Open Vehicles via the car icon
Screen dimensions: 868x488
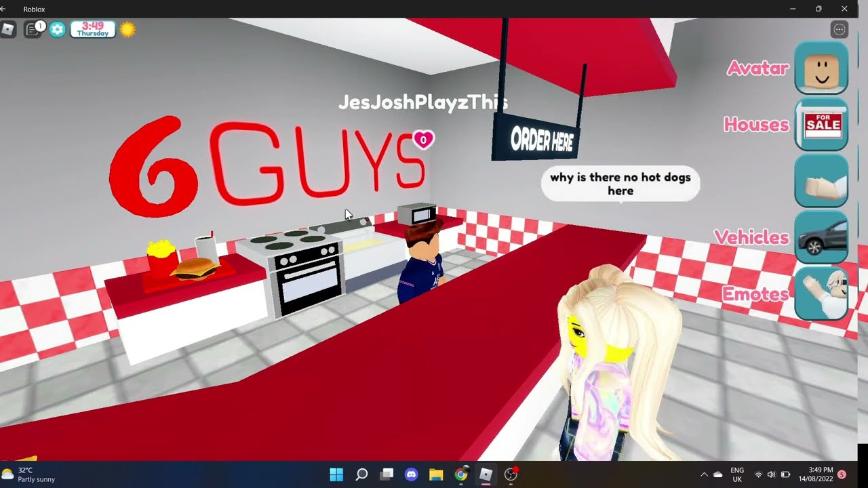[821, 237]
